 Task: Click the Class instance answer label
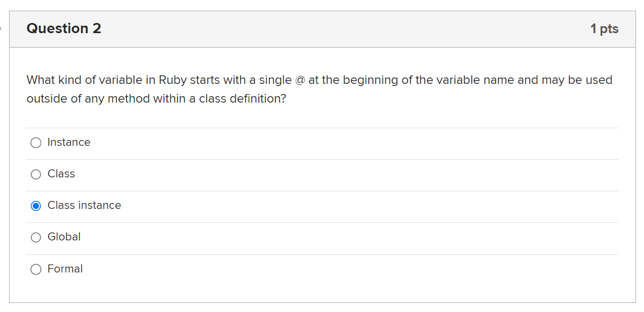click(84, 205)
